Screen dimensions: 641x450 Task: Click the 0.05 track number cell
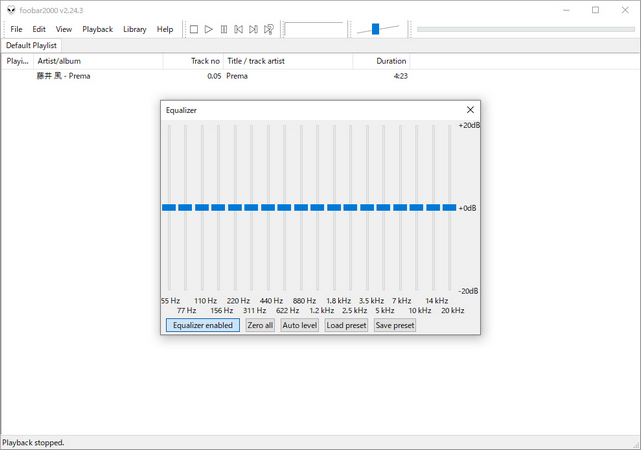[x=214, y=76]
